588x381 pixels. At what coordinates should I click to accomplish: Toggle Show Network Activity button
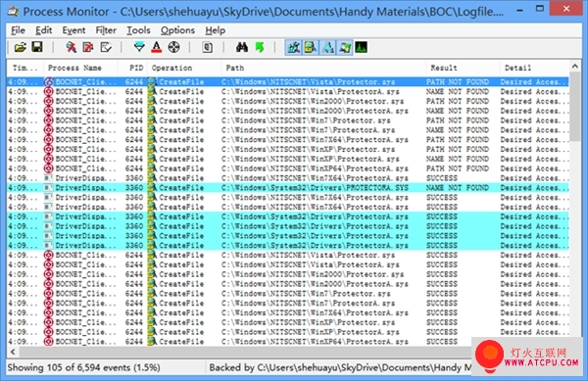[327, 48]
